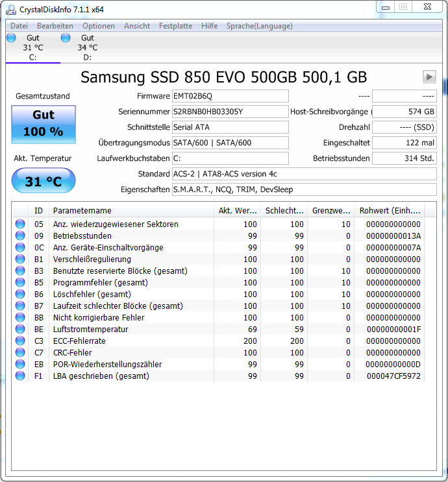Select raw value 0000000000D
This screenshot has width=448, height=482.
(x=393, y=365)
